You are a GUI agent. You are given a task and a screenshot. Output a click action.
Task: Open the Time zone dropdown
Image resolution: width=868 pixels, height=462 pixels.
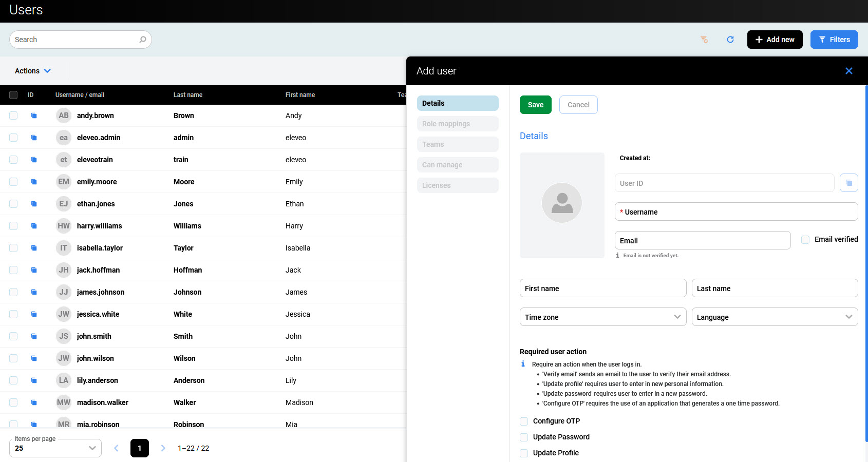pos(602,317)
